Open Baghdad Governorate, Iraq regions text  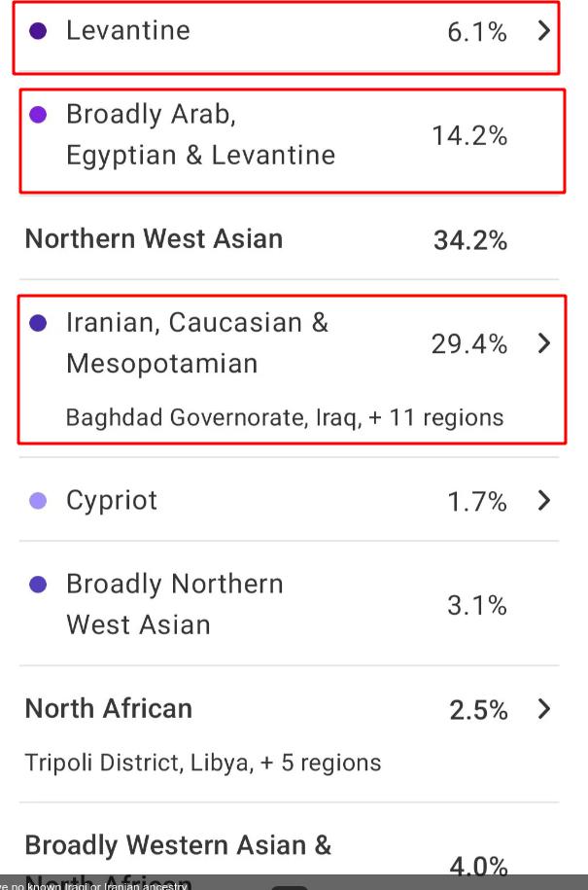284,418
